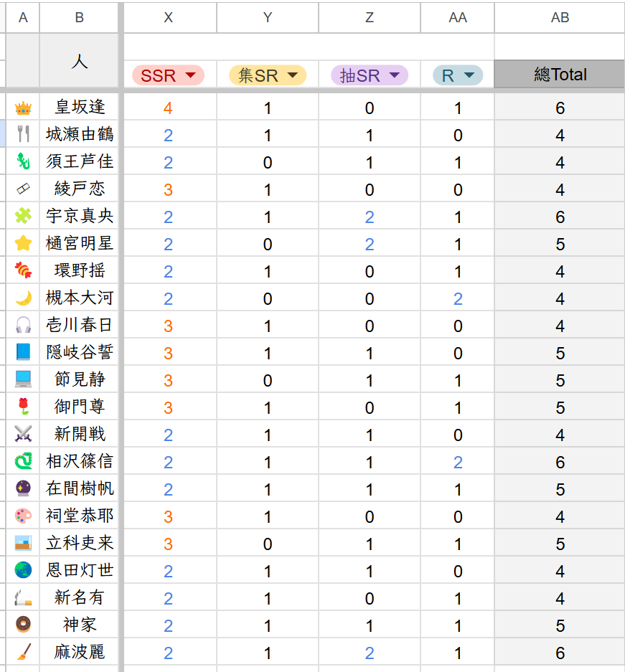Viewport: 625px width, 672px height.
Task: Select the bandage emoji next to 綾戸恋
Action: [23, 189]
